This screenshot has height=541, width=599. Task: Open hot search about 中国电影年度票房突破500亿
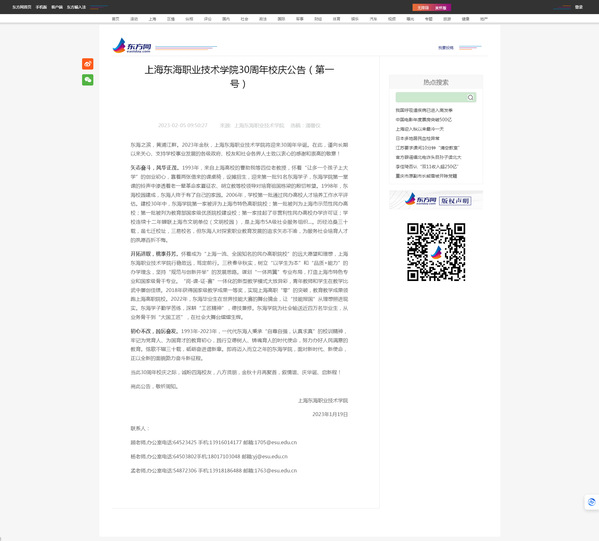pos(424,120)
